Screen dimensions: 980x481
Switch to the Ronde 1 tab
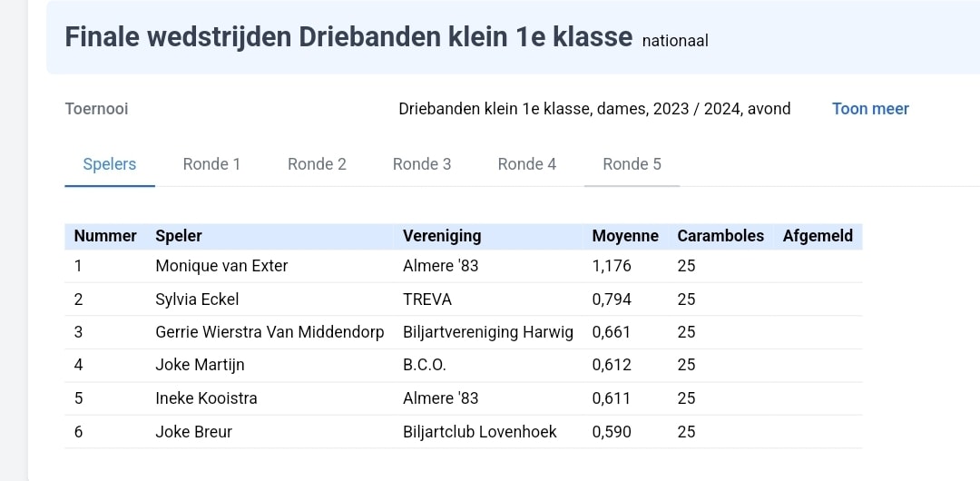pyautogui.click(x=211, y=164)
